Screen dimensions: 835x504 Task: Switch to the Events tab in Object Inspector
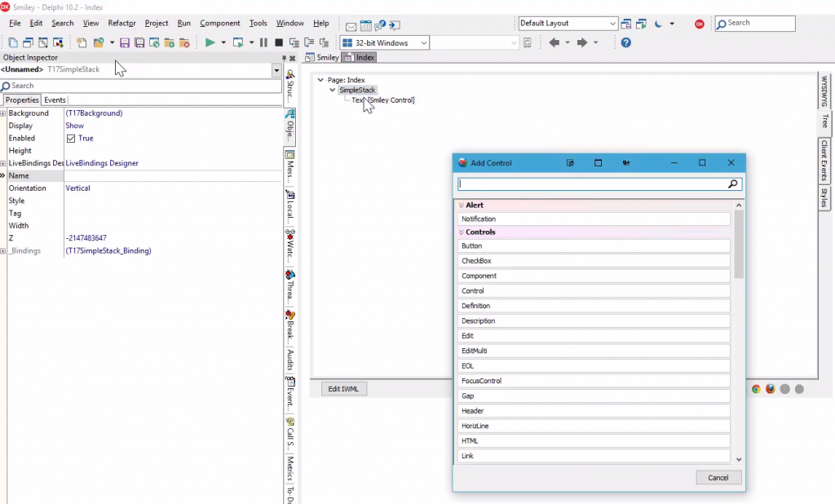pos(55,100)
